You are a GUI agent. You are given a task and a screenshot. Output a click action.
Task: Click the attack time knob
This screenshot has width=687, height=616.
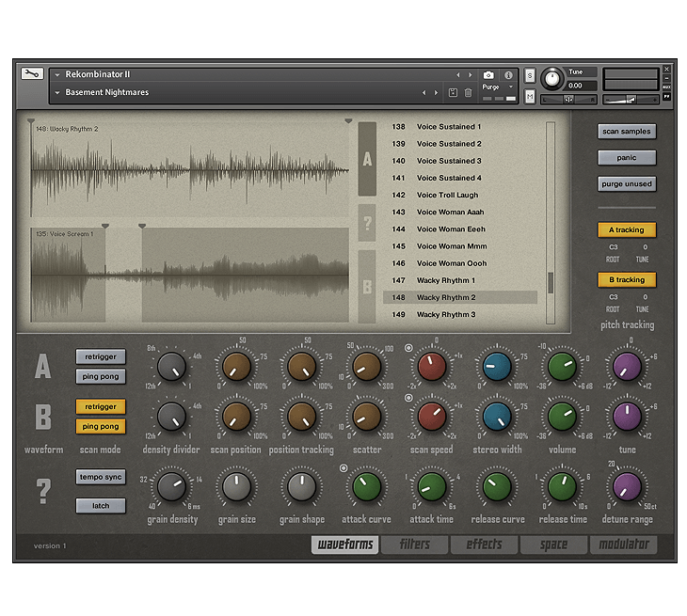[432, 486]
